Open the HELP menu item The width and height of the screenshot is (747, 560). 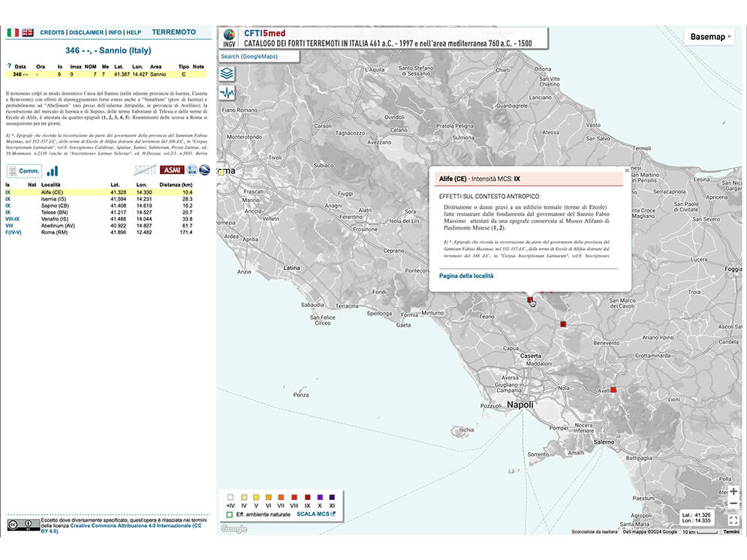click(x=134, y=32)
